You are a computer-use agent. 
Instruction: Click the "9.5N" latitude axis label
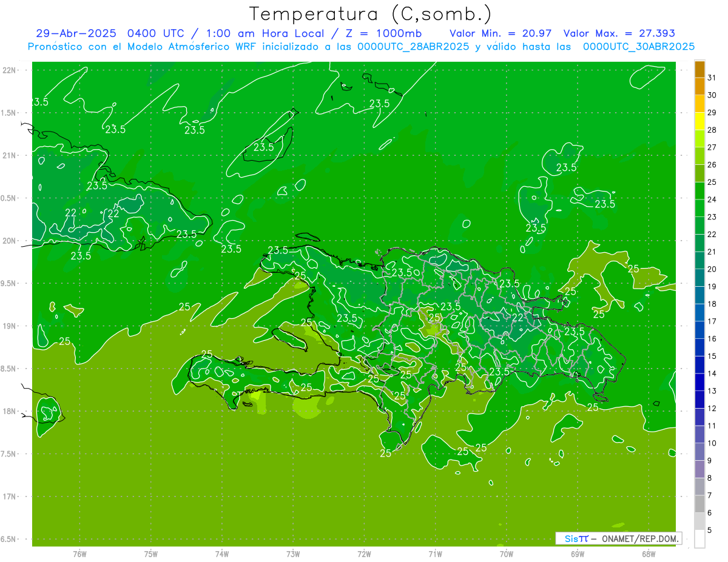[9, 283]
